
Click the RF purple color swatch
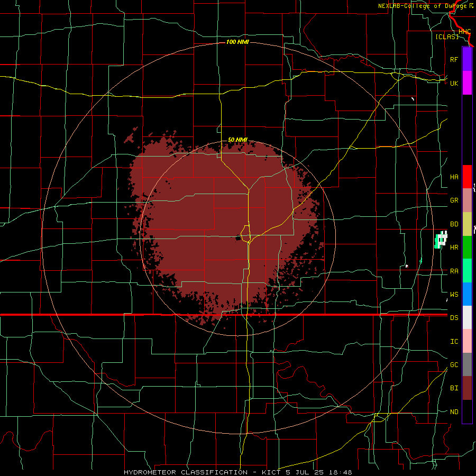pos(467,59)
